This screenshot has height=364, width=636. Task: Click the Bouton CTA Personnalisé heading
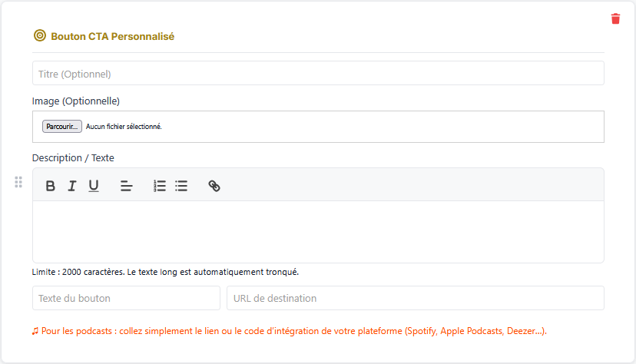point(112,37)
